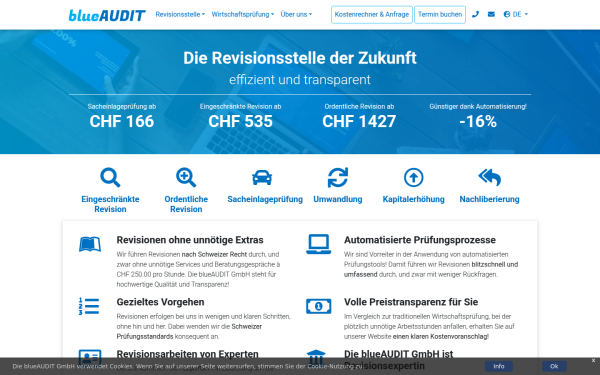
Task: Open the Eingeschränkte Revision link
Action: tap(110, 204)
